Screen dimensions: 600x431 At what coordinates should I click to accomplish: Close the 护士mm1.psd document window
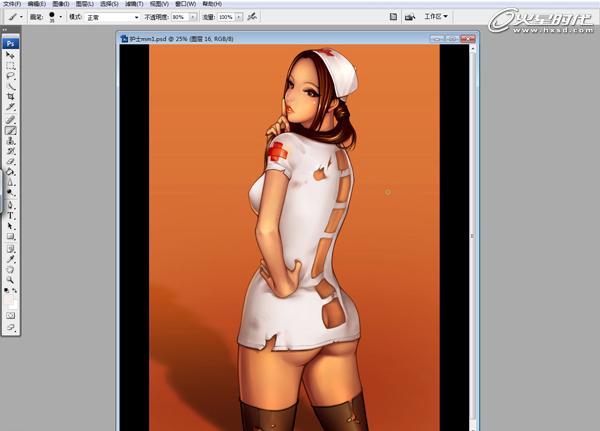[467, 39]
